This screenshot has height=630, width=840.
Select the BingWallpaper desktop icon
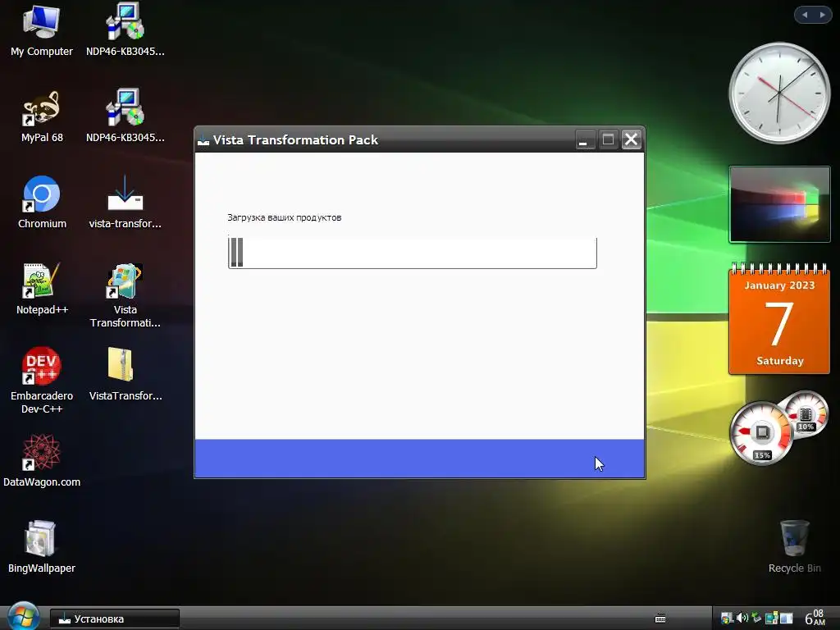coord(41,547)
